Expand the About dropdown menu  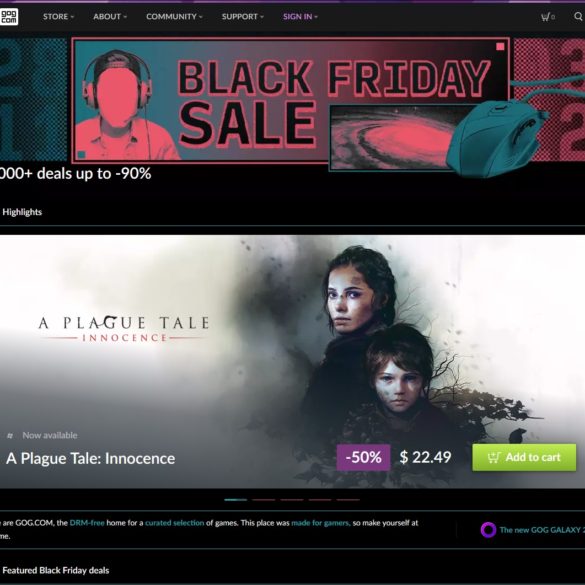(110, 16)
